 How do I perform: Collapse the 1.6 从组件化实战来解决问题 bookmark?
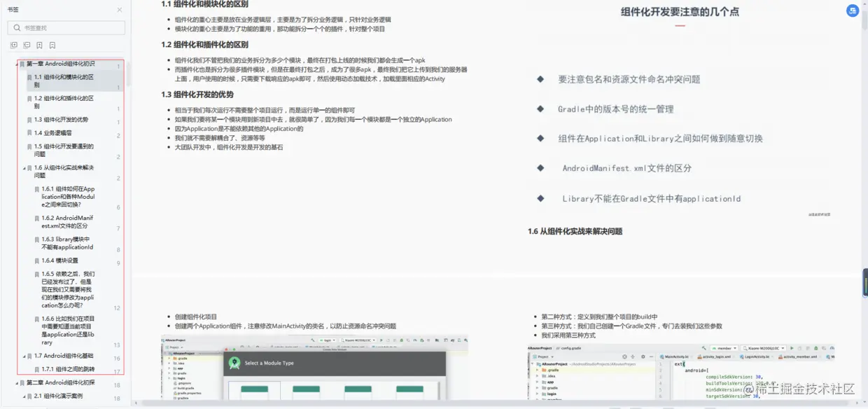click(x=24, y=168)
